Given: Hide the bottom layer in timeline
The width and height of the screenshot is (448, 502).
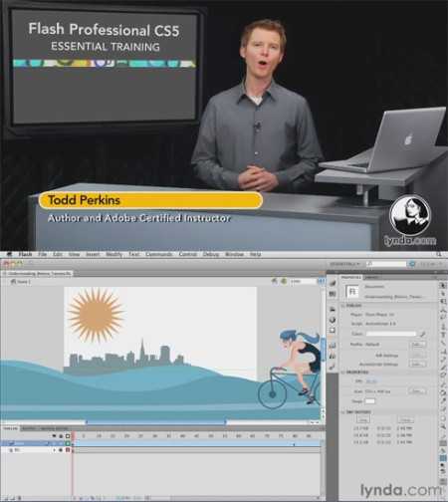Looking at the screenshot, I should (x=54, y=450).
